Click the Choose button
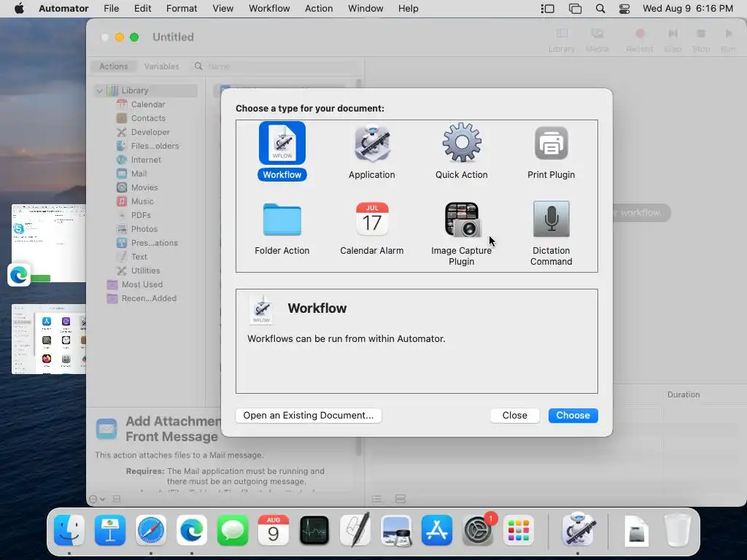 click(x=573, y=415)
